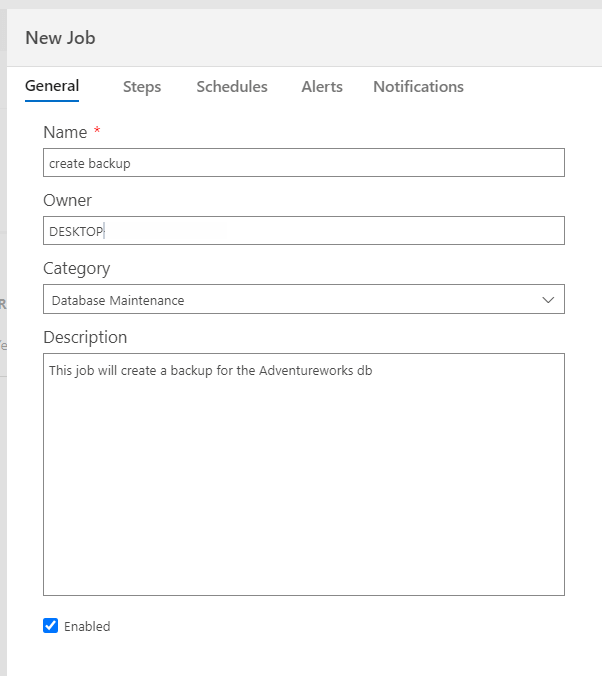Go to the Schedules tab
This screenshot has height=676, width=602.
[x=232, y=87]
